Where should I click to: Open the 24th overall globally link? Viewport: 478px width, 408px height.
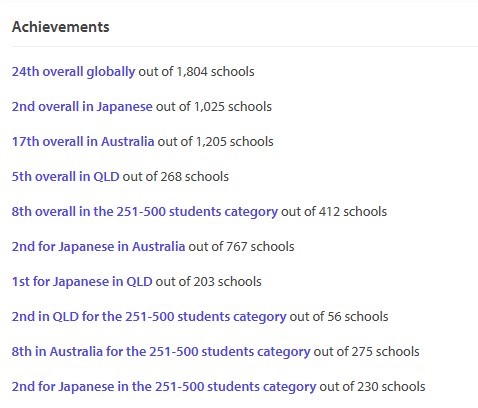pyautogui.click(x=73, y=72)
